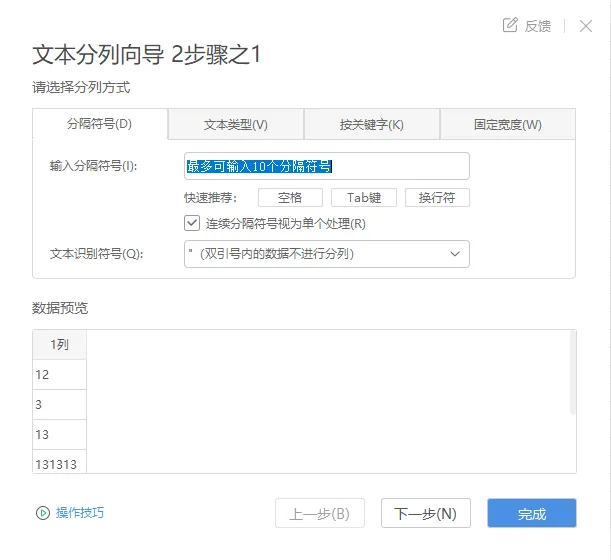Expand the 文本识别符号 dropdown
This screenshot has height=560, width=611.
(456, 254)
